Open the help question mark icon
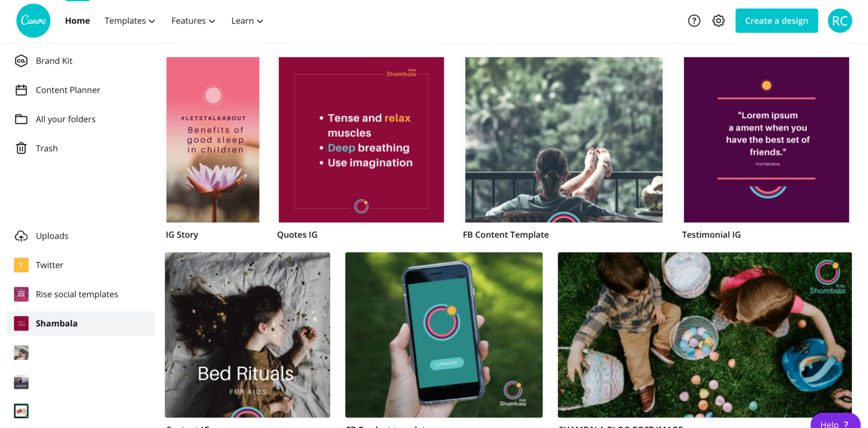 [x=694, y=21]
